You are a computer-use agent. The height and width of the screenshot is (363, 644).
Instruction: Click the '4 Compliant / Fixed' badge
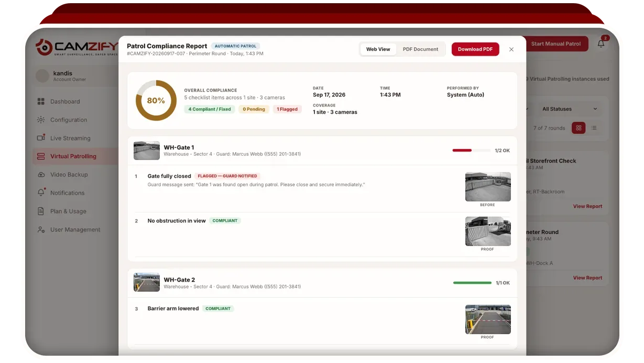click(x=210, y=109)
